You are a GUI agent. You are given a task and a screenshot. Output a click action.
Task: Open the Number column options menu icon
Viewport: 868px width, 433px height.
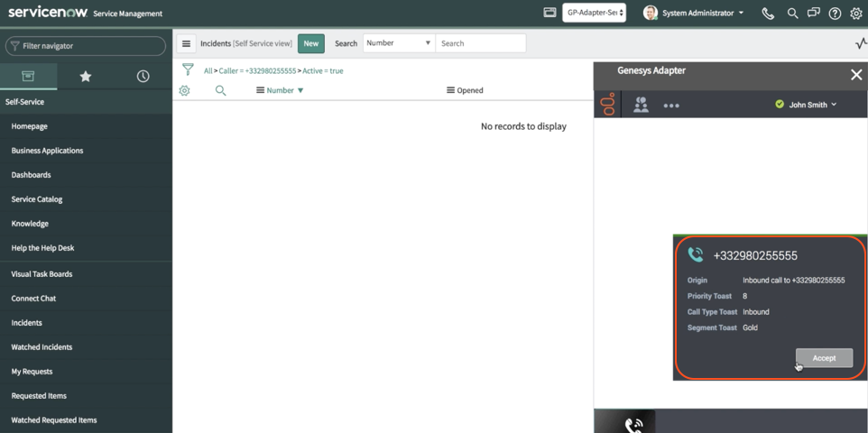pos(260,90)
